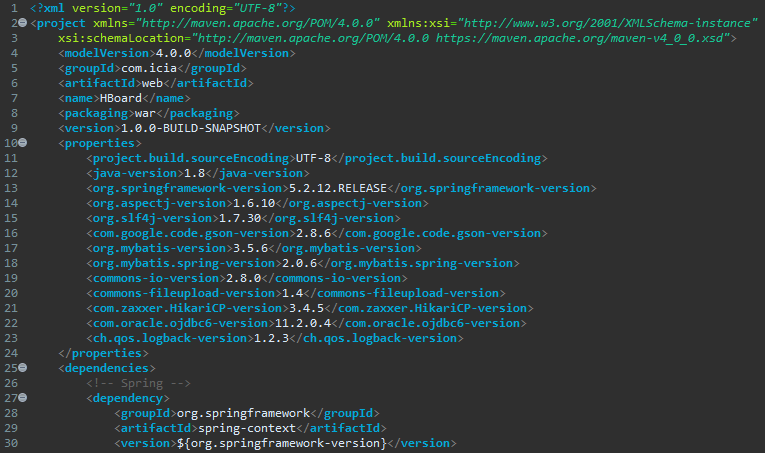Click the opening '<com.zaxxer.HikariCP-version>' tag
Image resolution: width=765 pixels, height=453 pixels.
[x=188, y=308]
